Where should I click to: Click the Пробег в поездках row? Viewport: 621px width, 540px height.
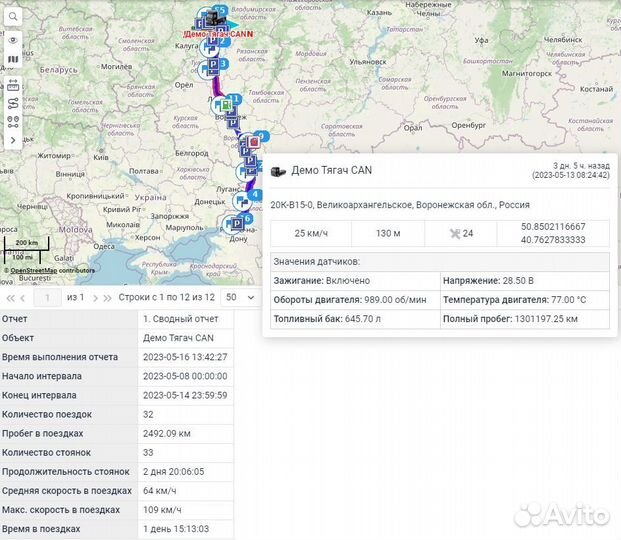(68, 433)
